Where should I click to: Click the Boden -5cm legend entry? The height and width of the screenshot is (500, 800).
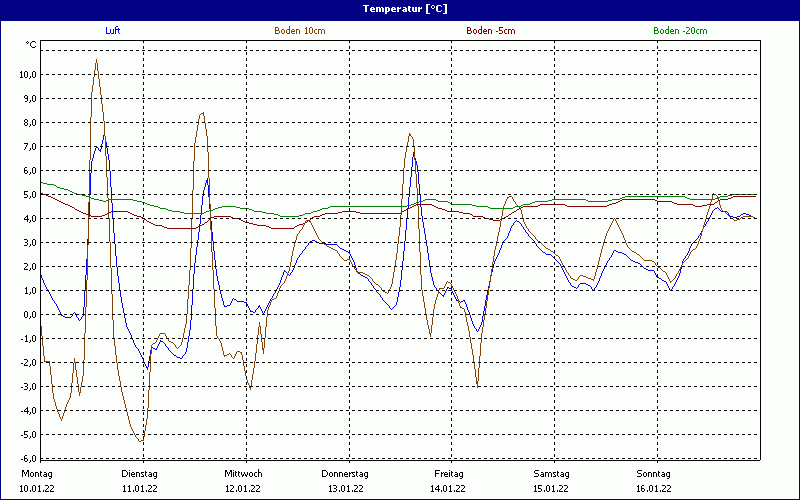[x=490, y=31]
